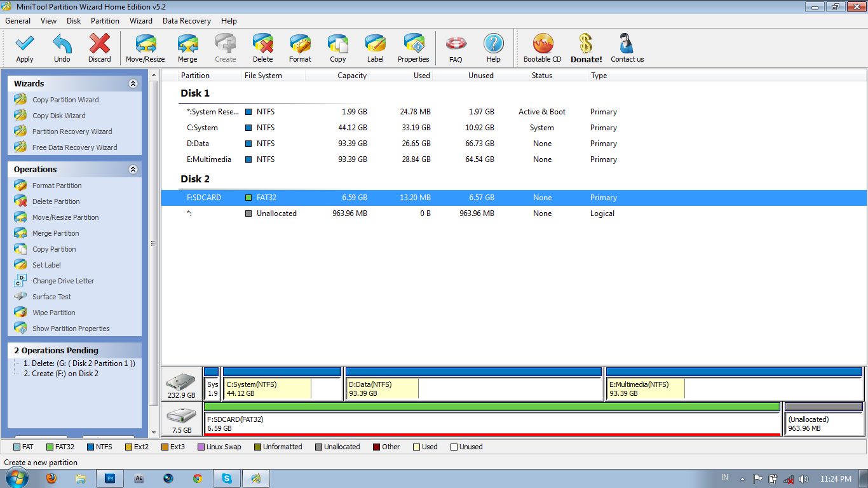The height and width of the screenshot is (488, 868).
Task: Click the Copy toolbar icon
Action: coord(338,48)
